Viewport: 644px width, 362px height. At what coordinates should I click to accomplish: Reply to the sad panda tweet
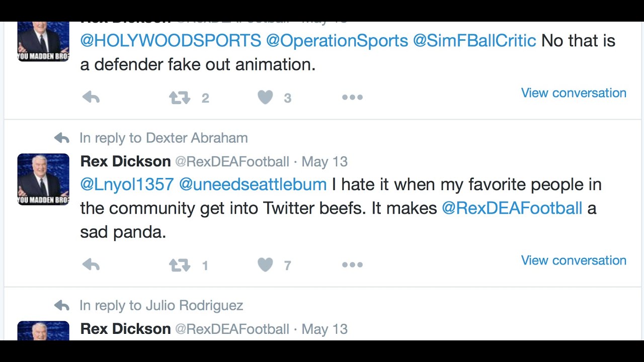[x=91, y=265]
